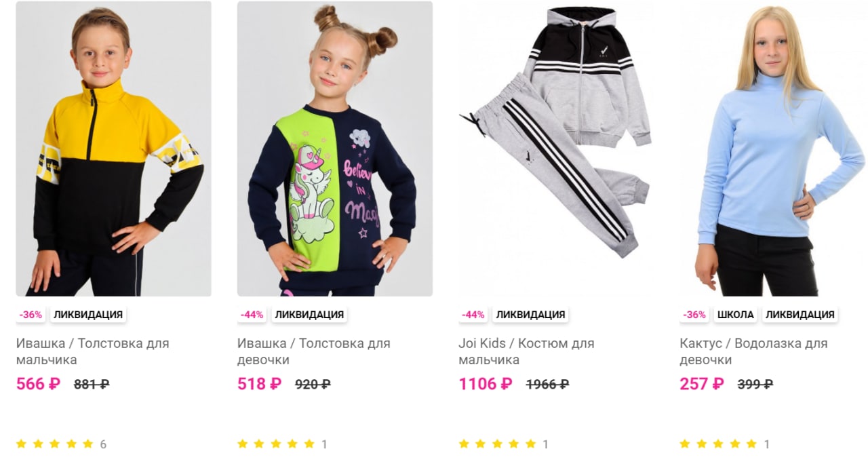
Task: Click the 1106 ₽ price
Action: coord(486,384)
